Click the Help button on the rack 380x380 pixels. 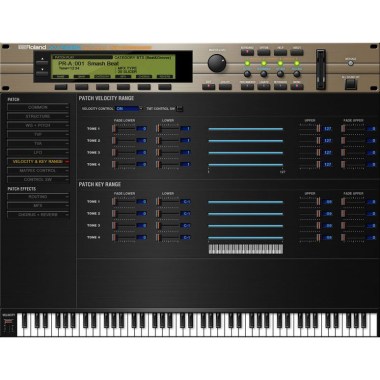280,52
